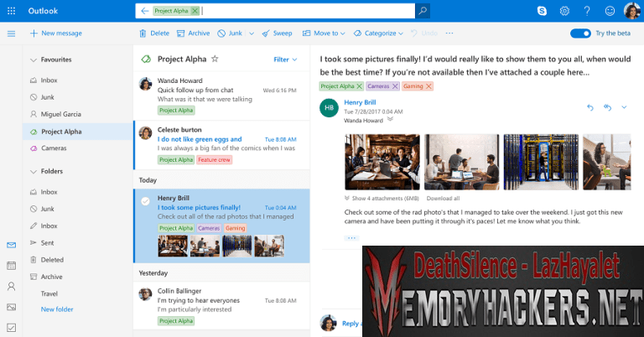Remove Cameras category from open email
644x337 pixels.
395,86
